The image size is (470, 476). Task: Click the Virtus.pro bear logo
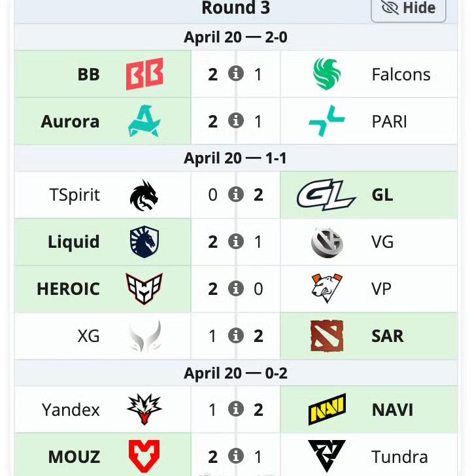tap(327, 288)
